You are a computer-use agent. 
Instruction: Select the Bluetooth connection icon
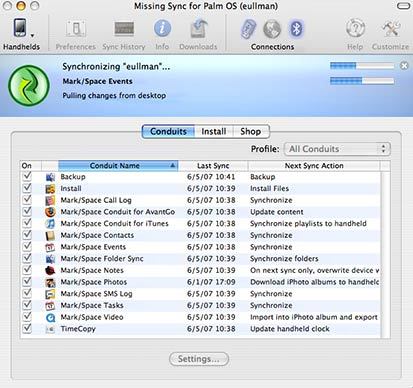[x=296, y=29]
